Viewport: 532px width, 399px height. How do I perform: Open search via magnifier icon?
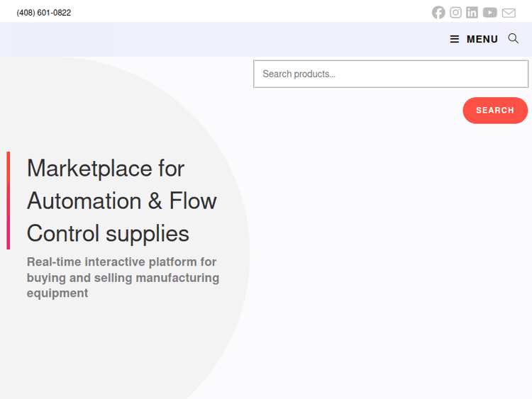(514, 39)
